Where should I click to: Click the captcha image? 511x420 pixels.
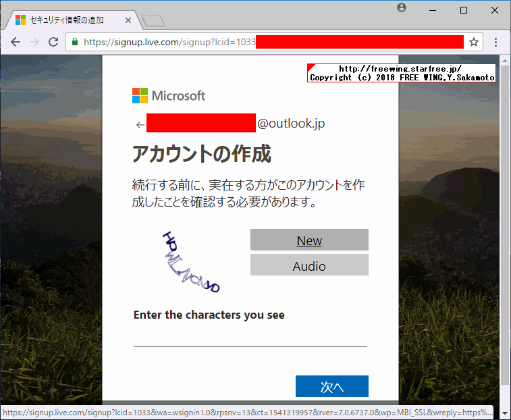(x=191, y=262)
